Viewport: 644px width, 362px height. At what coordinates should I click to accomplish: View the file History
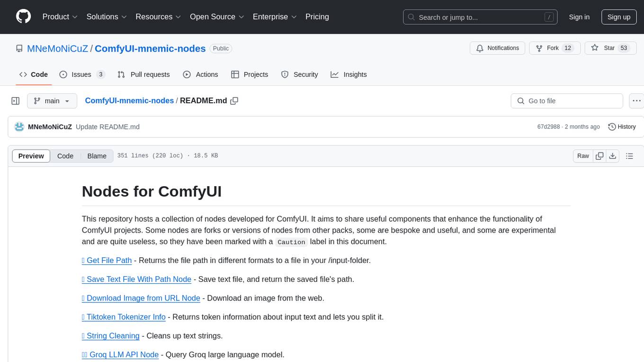point(622,127)
